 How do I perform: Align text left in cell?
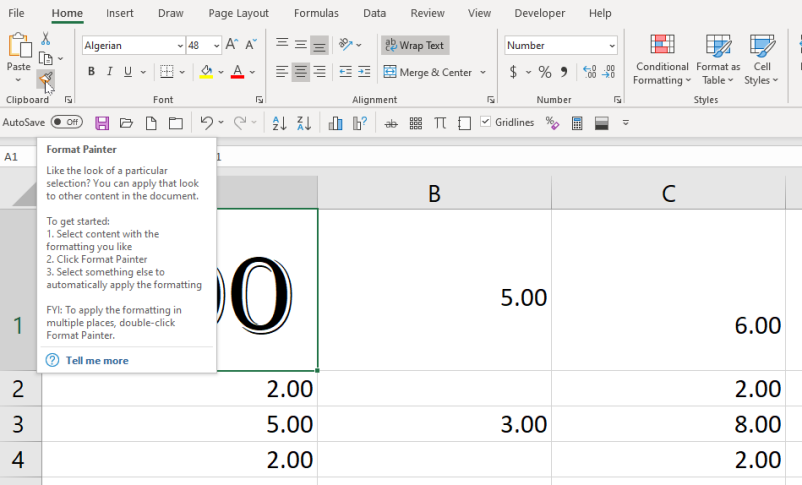click(x=282, y=72)
